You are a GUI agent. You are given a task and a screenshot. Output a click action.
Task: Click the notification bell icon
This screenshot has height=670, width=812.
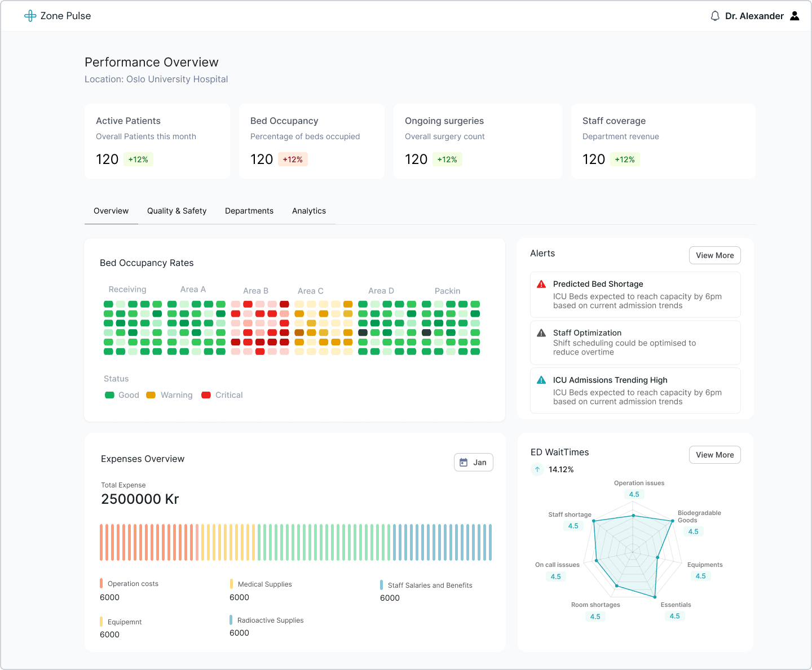point(715,16)
